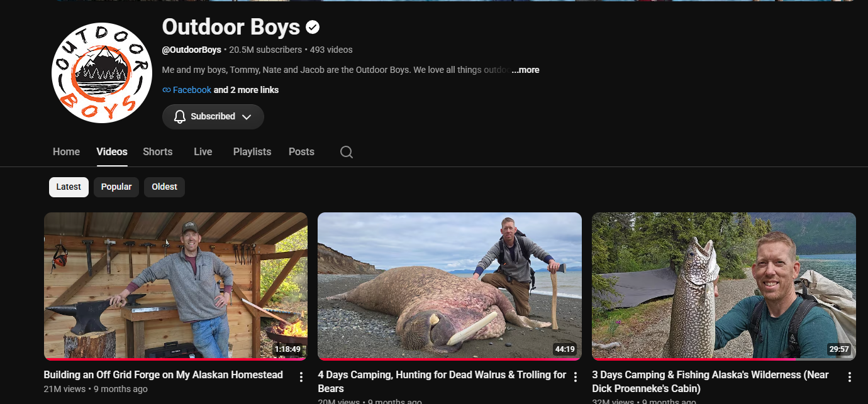Image resolution: width=868 pixels, height=404 pixels.
Task: Open the Facebook link
Action: (192, 90)
